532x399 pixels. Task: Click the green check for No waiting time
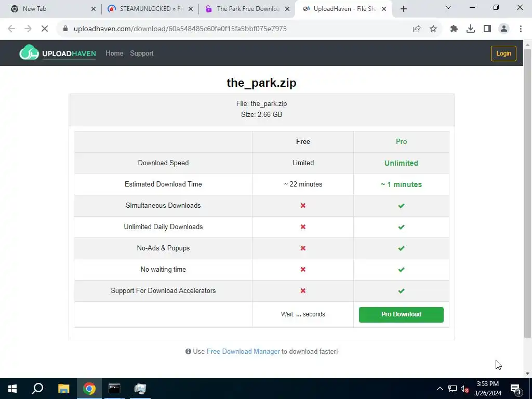tap(401, 270)
